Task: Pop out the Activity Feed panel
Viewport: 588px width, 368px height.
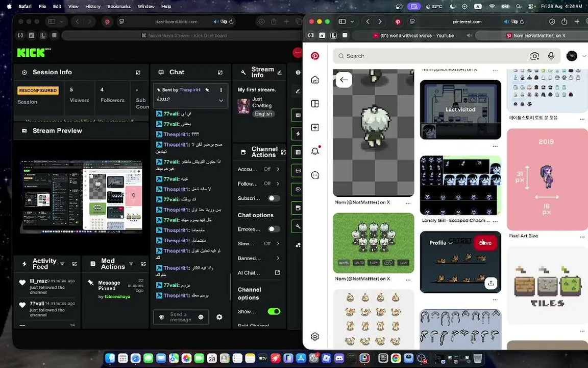Action: click(74, 264)
